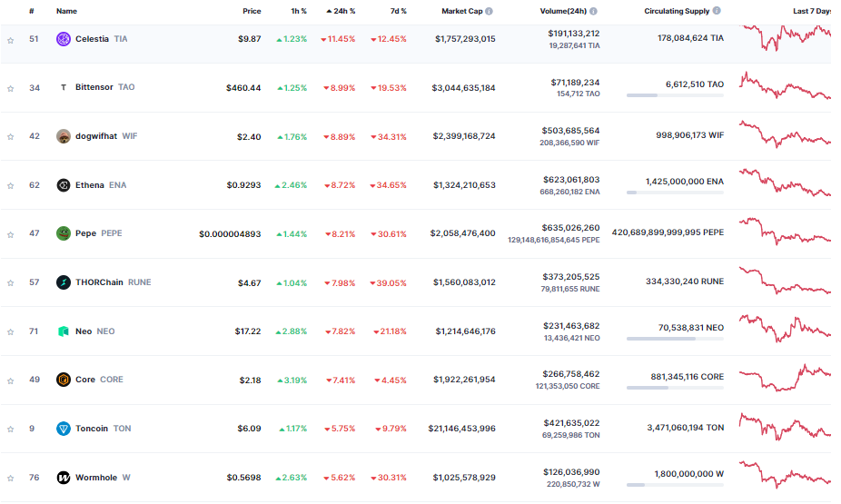Click Neo circulating supply progress bar
The image size is (841, 504).
point(676,339)
